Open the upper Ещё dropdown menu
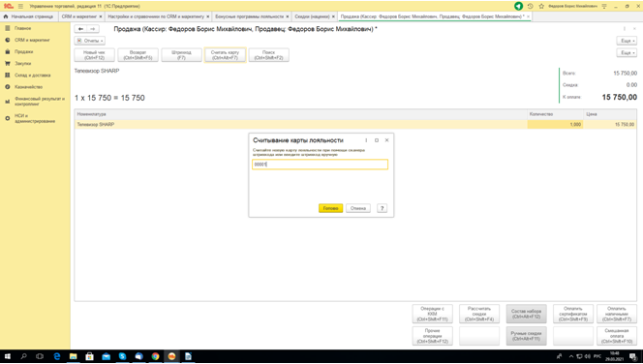The height and width of the screenshot is (364, 643). coord(627,41)
